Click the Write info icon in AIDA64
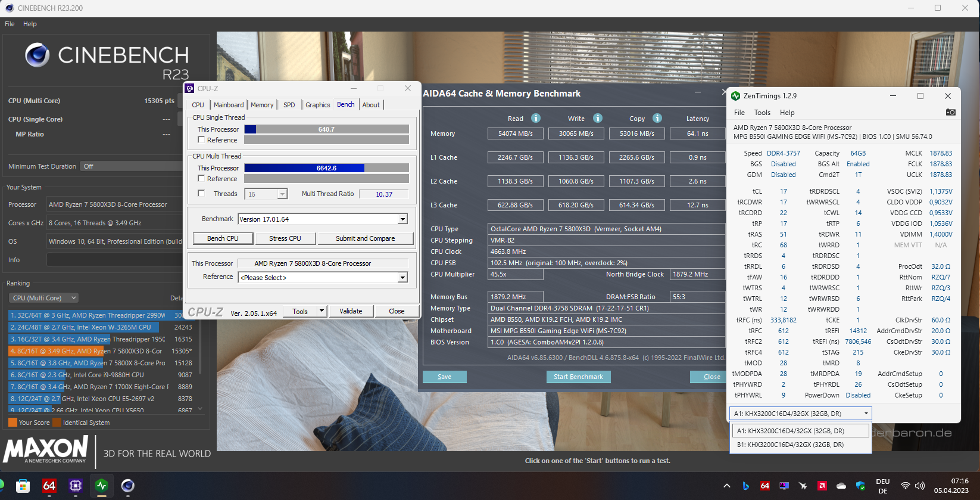Viewport: 980px width, 500px height. click(598, 118)
